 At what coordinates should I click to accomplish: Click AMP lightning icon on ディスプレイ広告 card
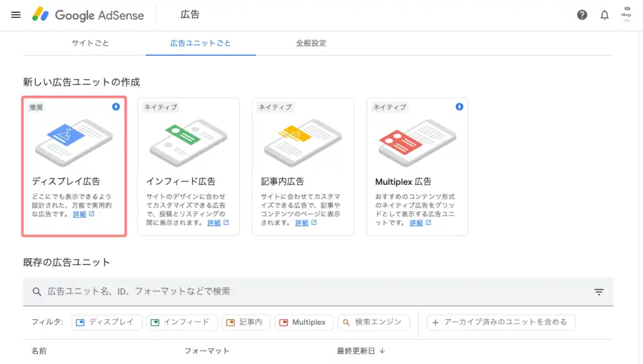pos(116,107)
